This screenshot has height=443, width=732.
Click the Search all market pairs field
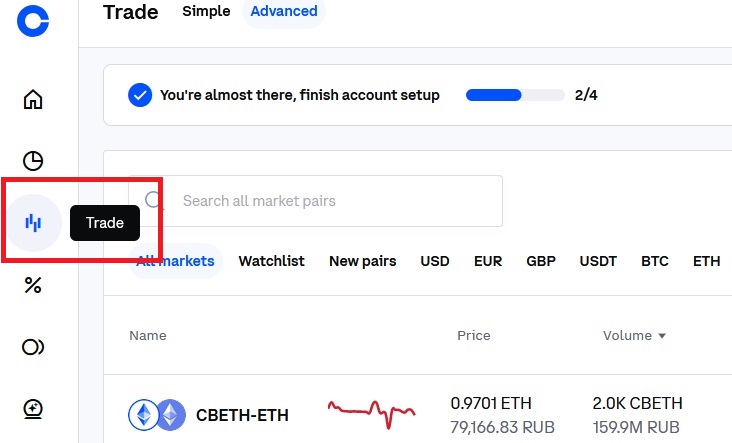(x=316, y=201)
